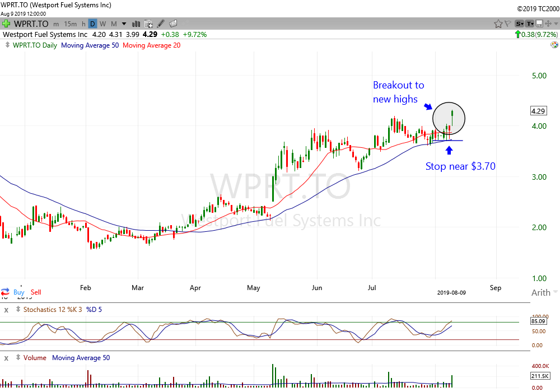The image size is (560, 392).
Task: Click the Stochastics 12 %K 3 label
Action: (x=53, y=310)
